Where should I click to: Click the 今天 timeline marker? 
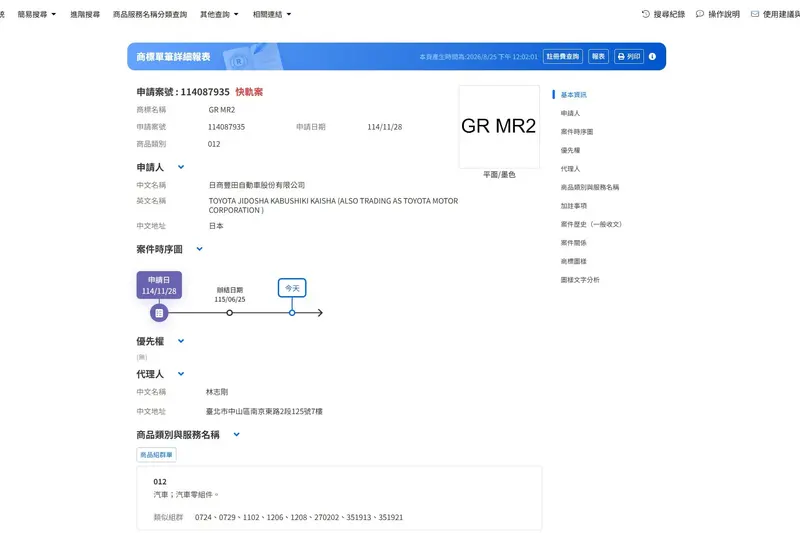point(292,288)
